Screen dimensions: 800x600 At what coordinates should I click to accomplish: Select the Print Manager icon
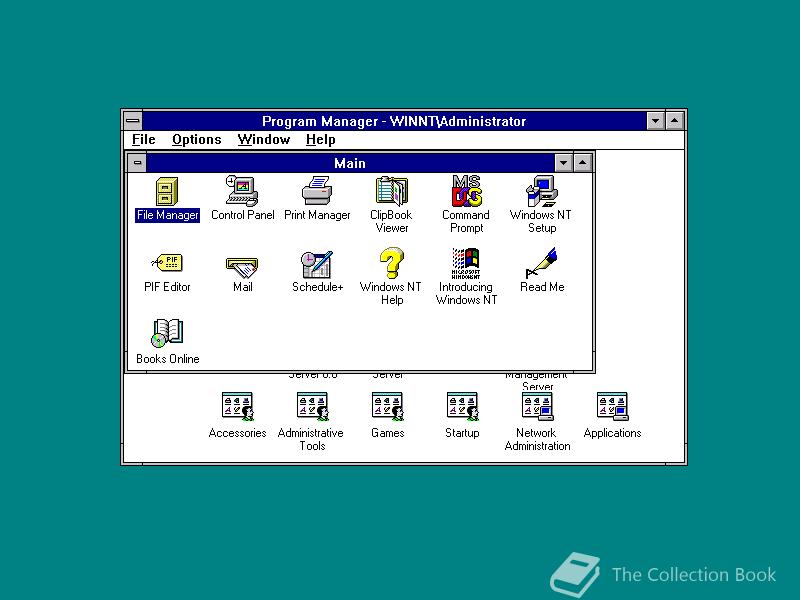coord(317,191)
